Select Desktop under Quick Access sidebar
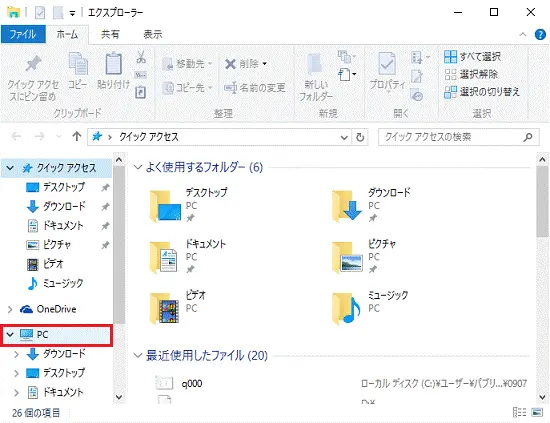 click(x=63, y=187)
